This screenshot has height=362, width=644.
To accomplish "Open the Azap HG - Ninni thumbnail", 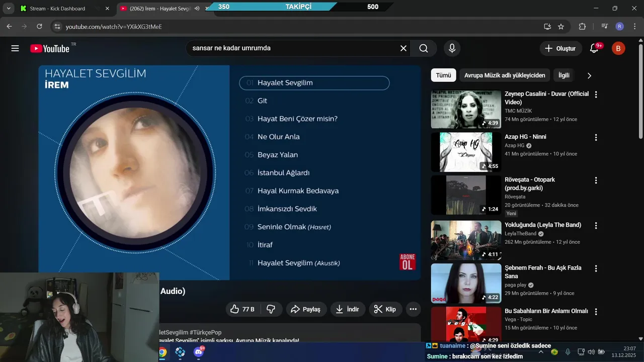I will 466,152.
